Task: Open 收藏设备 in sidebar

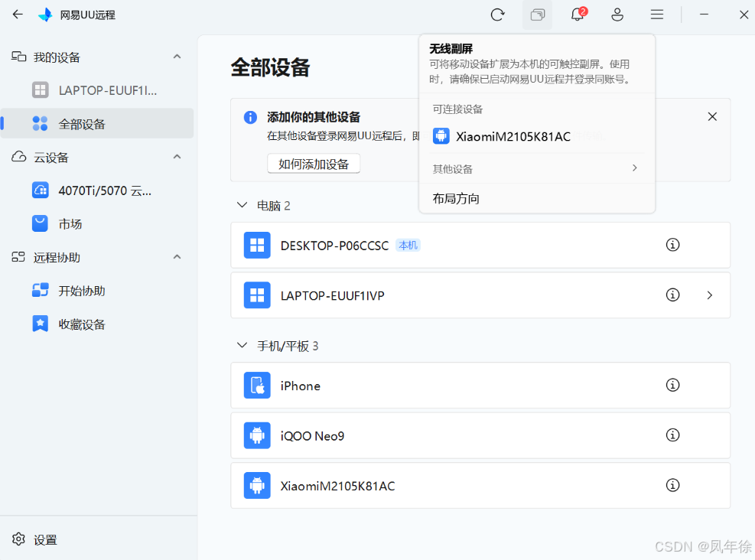Action: click(x=97, y=324)
